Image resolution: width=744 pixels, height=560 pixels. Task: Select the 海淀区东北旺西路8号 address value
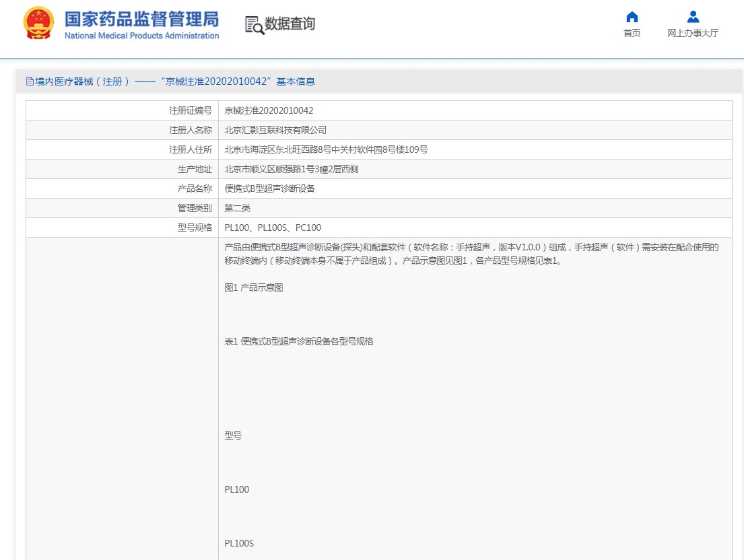[326, 149]
